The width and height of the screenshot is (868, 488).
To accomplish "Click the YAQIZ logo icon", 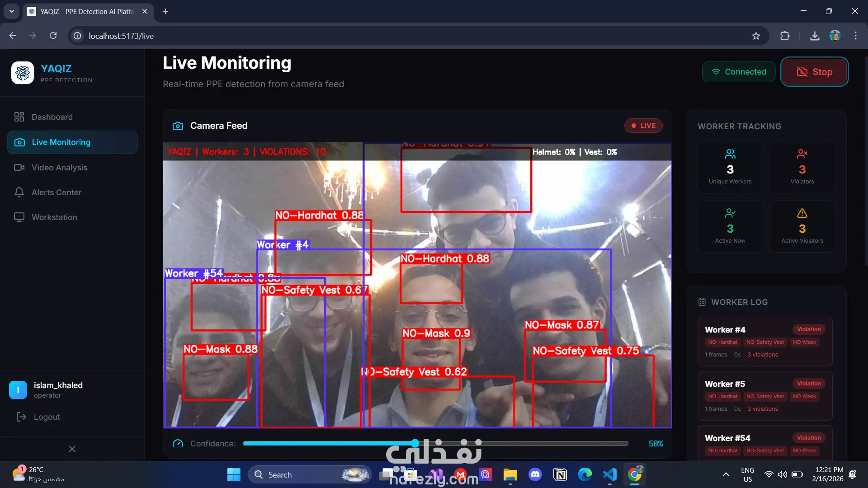I will (23, 73).
